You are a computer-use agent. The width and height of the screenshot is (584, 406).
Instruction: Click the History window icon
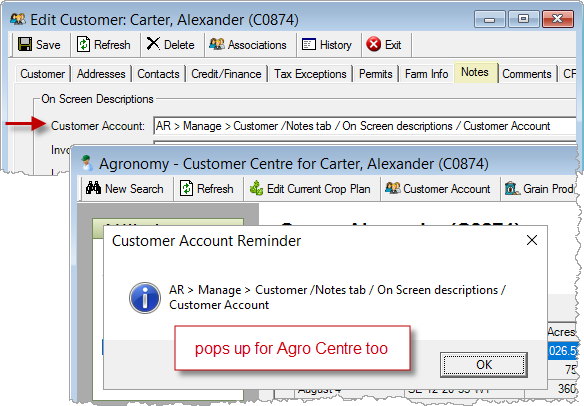pyautogui.click(x=308, y=44)
